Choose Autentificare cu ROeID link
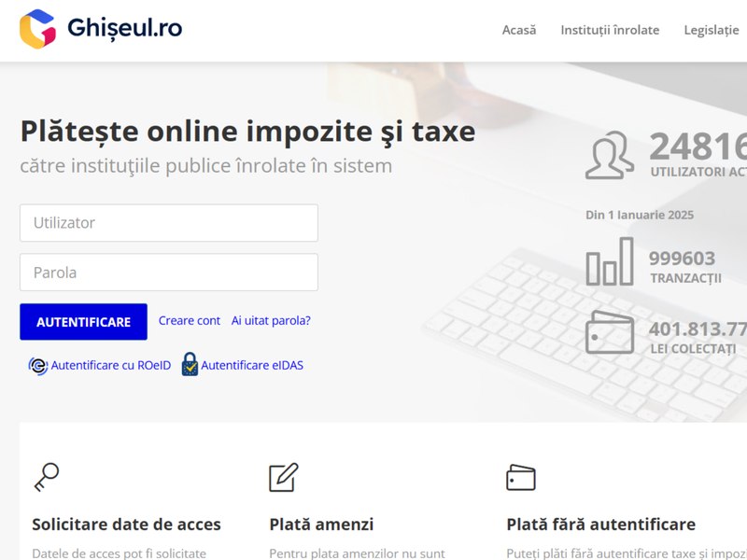This screenshot has height=560, width=747. (110, 365)
